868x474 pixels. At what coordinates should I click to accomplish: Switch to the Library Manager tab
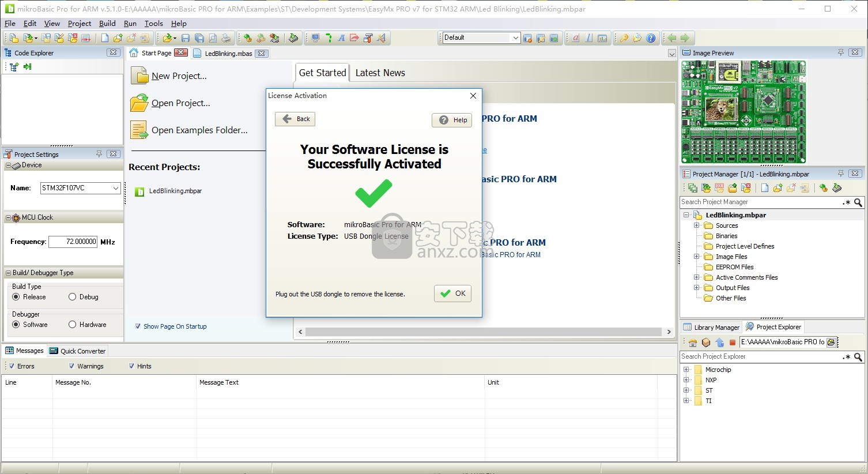(x=711, y=327)
